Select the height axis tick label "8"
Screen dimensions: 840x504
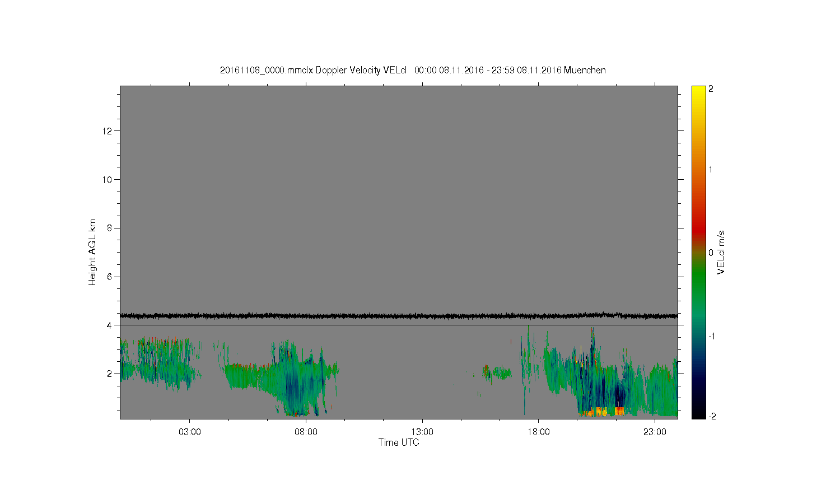pos(110,228)
